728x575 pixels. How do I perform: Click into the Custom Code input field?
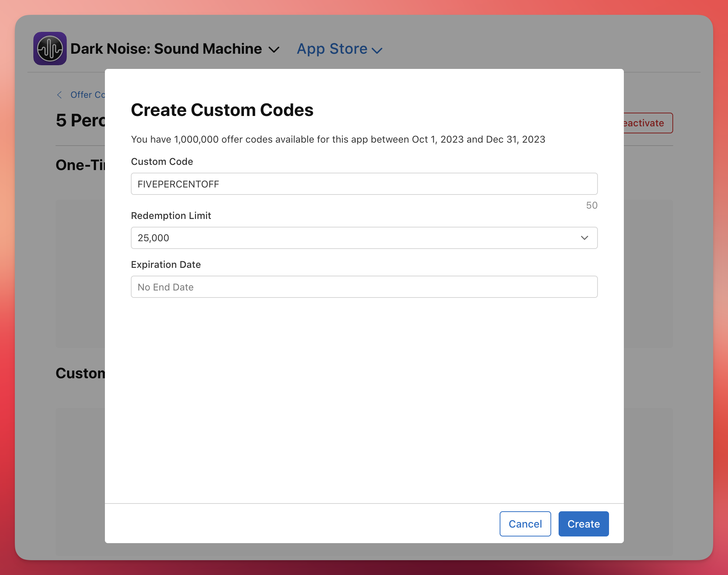pos(364,184)
